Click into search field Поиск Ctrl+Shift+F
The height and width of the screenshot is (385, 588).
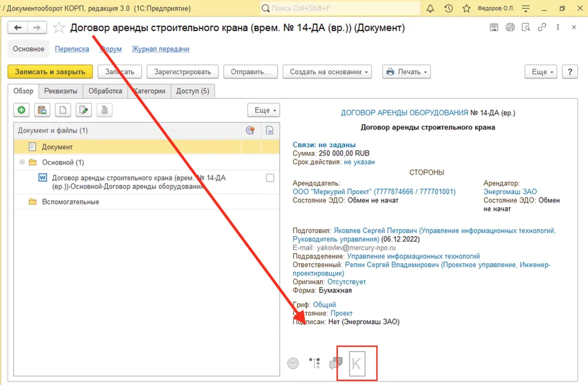tap(340, 8)
